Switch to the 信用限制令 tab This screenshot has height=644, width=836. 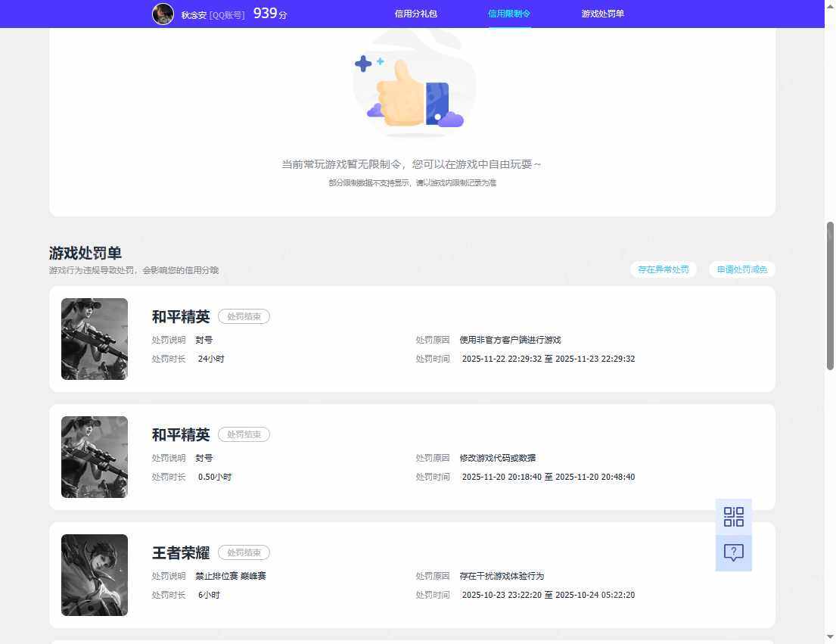(x=509, y=14)
